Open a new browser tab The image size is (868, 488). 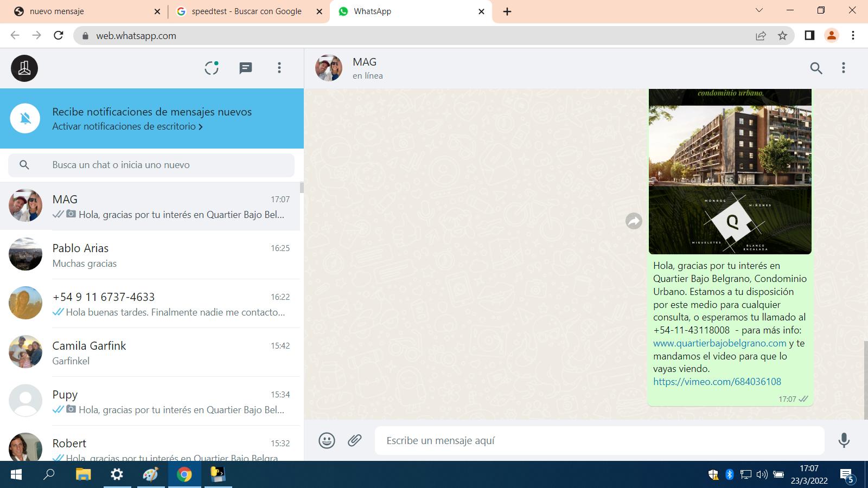coord(507,11)
